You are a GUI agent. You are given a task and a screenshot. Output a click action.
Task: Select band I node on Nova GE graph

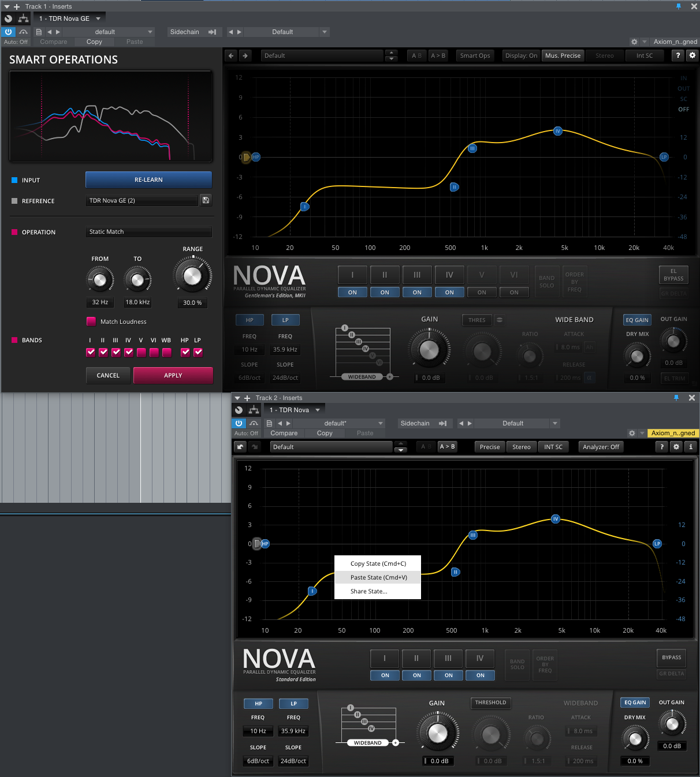pyautogui.click(x=305, y=207)
